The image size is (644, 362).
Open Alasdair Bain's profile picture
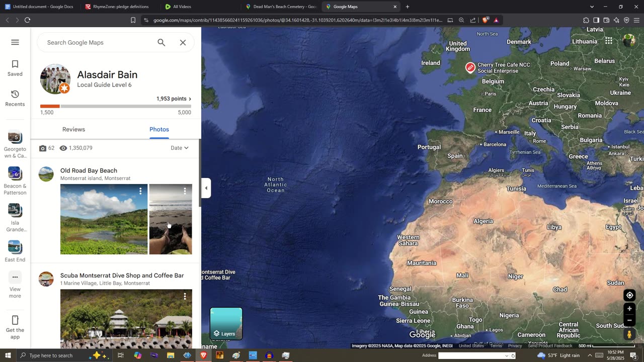55,79
